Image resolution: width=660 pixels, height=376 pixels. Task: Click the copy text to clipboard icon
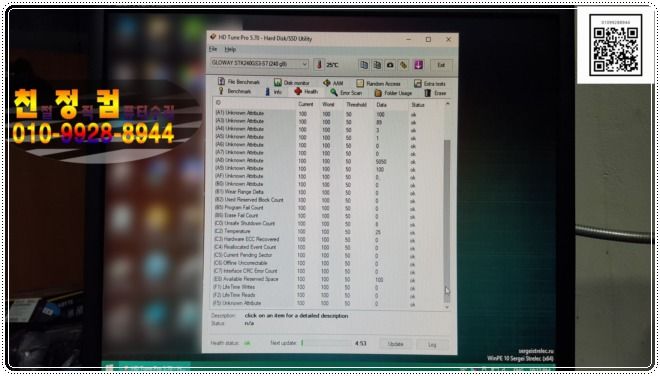[364, 65]
